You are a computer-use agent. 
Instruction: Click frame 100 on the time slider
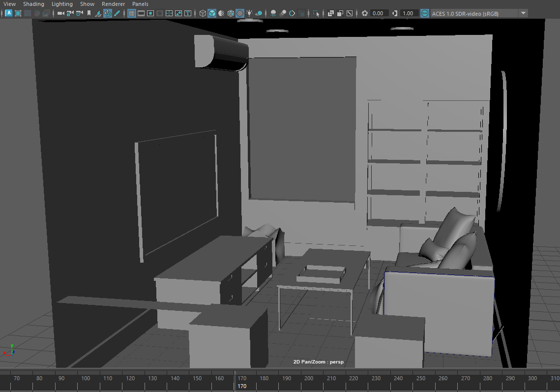[x=86, y=378]
